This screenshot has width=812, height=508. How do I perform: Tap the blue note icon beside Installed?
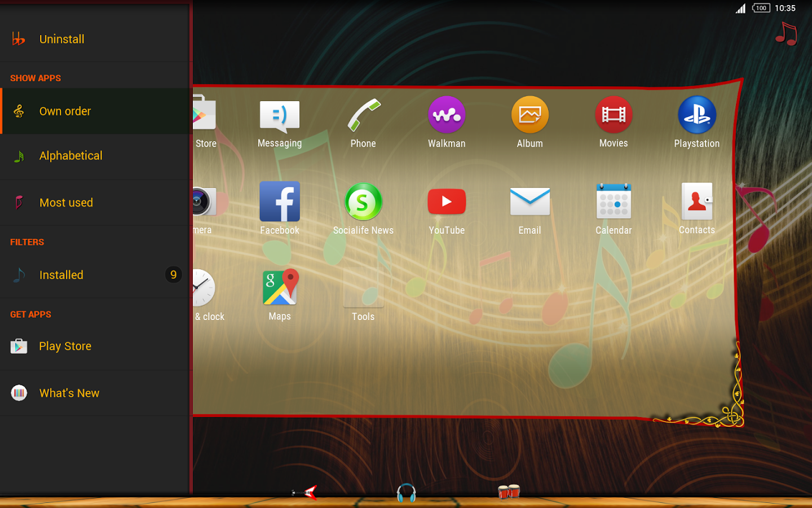tap(19, 275)
